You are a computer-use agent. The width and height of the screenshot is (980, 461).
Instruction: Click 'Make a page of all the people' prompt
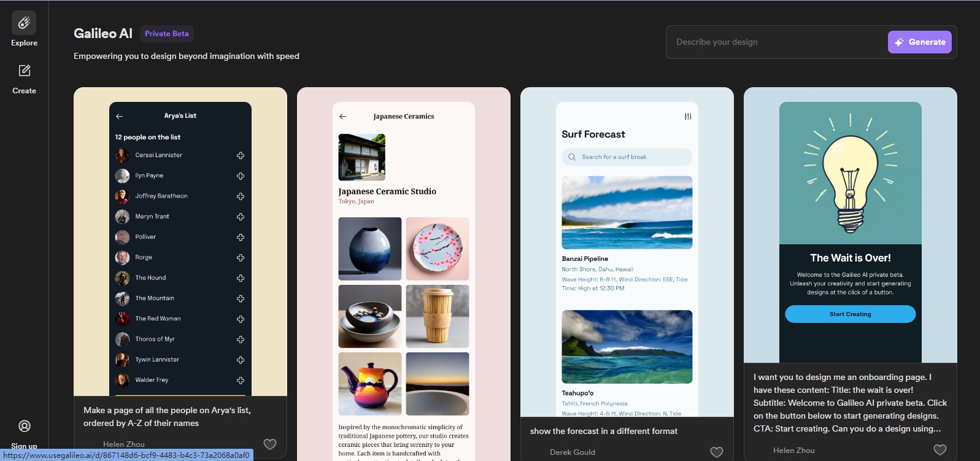coord(167,417)
